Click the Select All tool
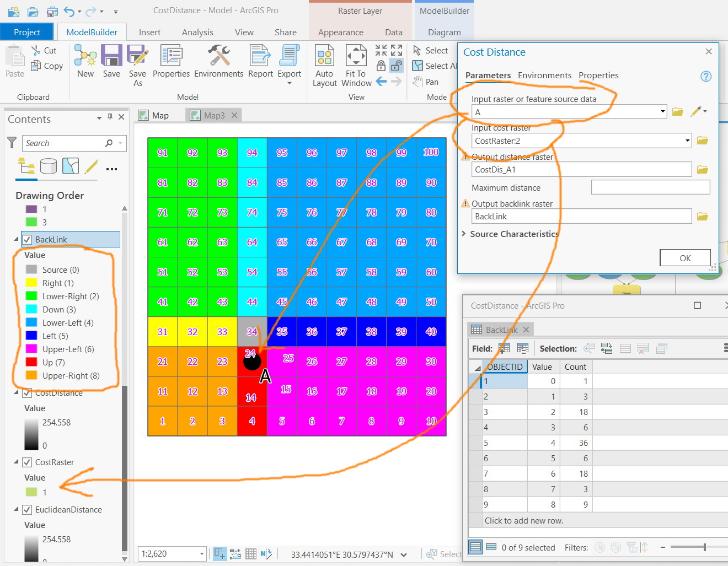728x566 pixels. pyautogui.click(x=435, y=66)
